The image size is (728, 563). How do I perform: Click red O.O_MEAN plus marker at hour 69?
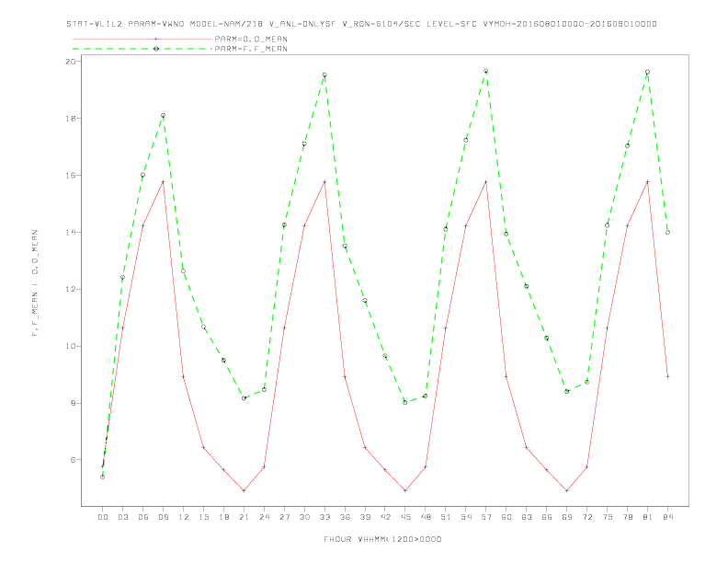567,490
